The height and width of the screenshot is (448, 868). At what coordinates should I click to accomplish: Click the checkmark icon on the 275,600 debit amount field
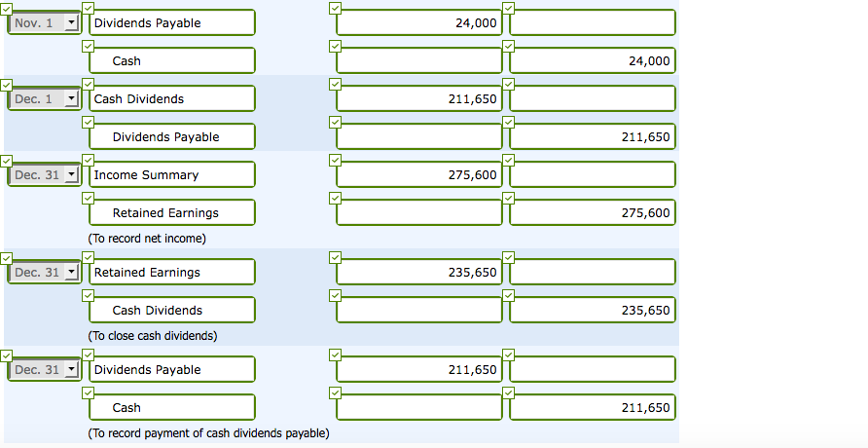click(335, 160)
